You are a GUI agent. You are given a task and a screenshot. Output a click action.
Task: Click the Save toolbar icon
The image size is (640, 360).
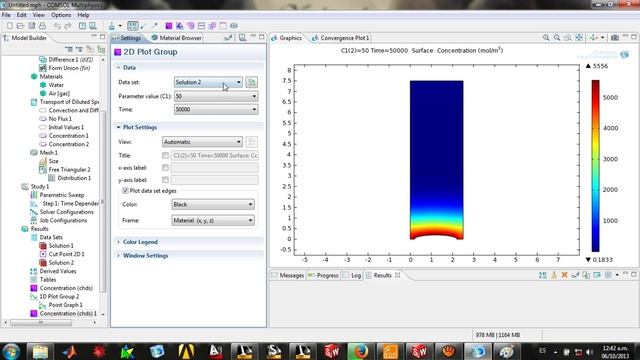coord(31,26)
